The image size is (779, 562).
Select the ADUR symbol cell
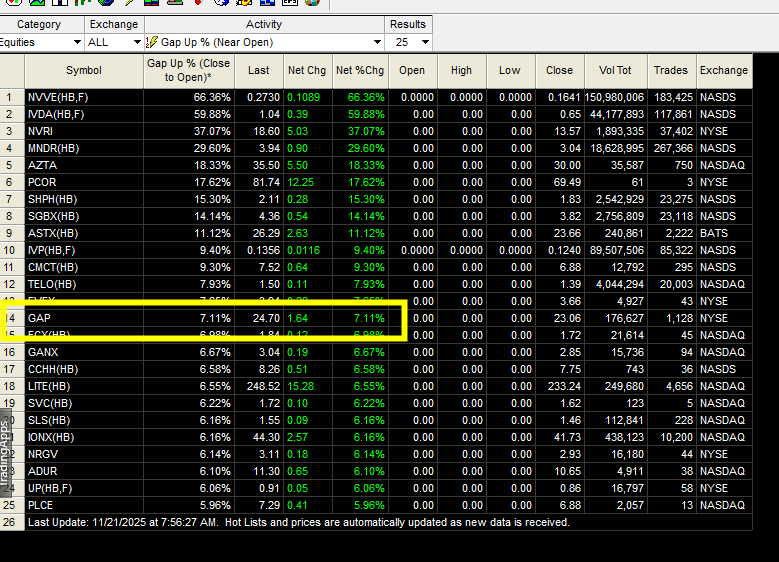84,471
